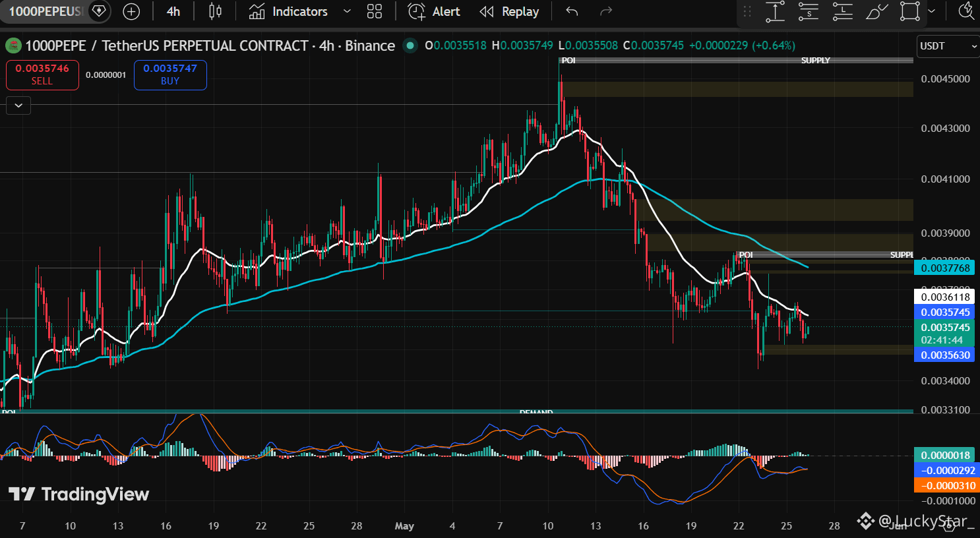Click the SELL button at 0.0035746
This screenshot has width=980, height=538.
[x=42, y=75]
